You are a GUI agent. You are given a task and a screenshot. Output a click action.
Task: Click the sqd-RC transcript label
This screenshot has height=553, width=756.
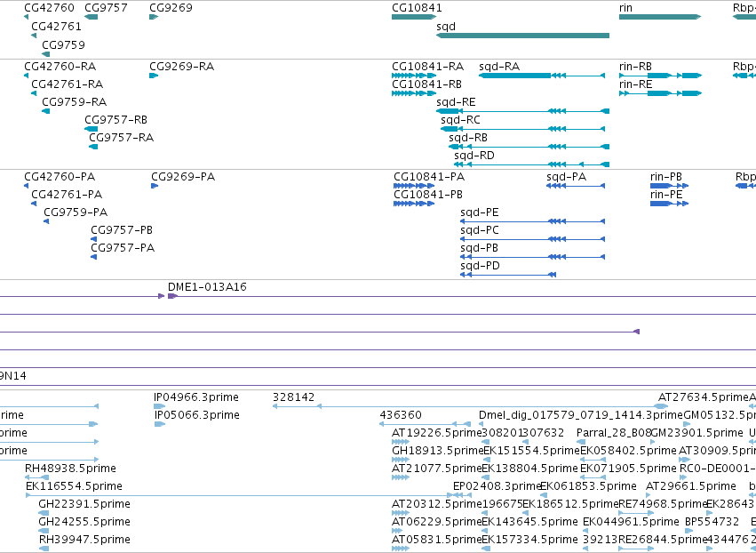pos(460,120)
